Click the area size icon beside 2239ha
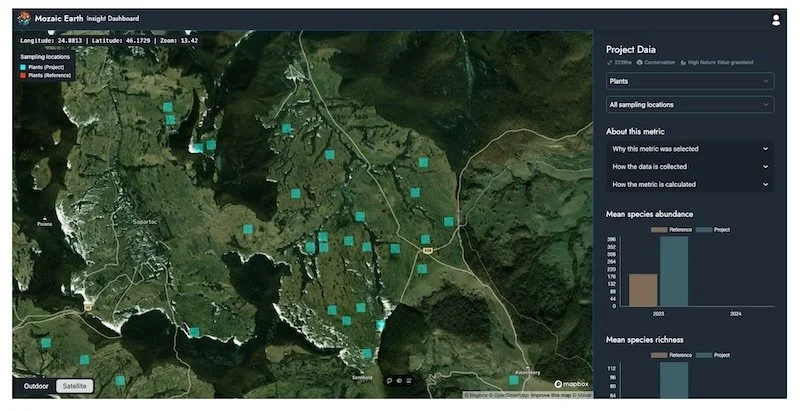 click(x=610, y=62)
